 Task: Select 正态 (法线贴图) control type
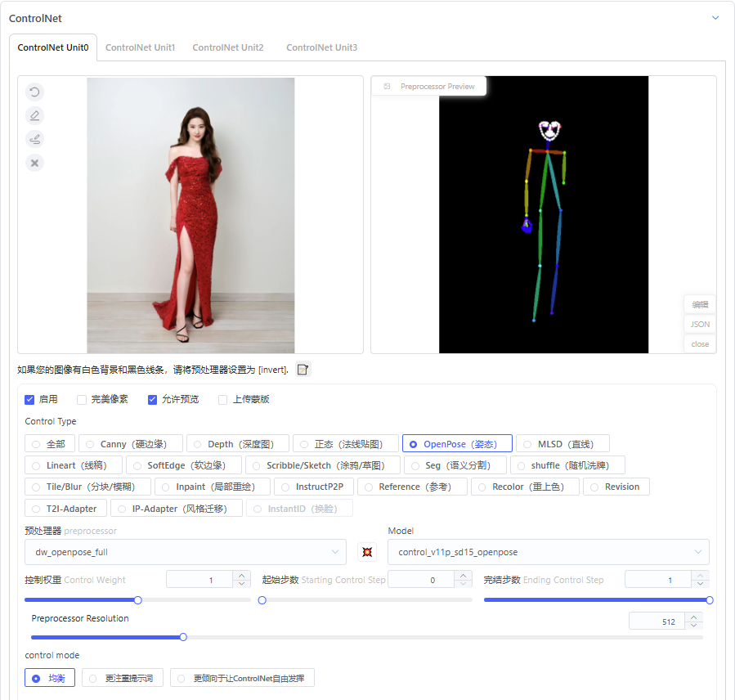[346, 444]
